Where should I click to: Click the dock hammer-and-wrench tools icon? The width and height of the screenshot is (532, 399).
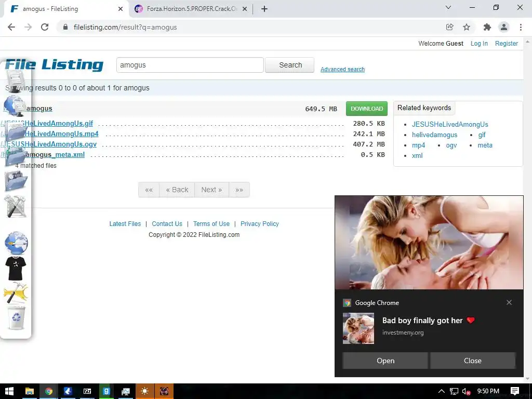[x=15, y=206]
